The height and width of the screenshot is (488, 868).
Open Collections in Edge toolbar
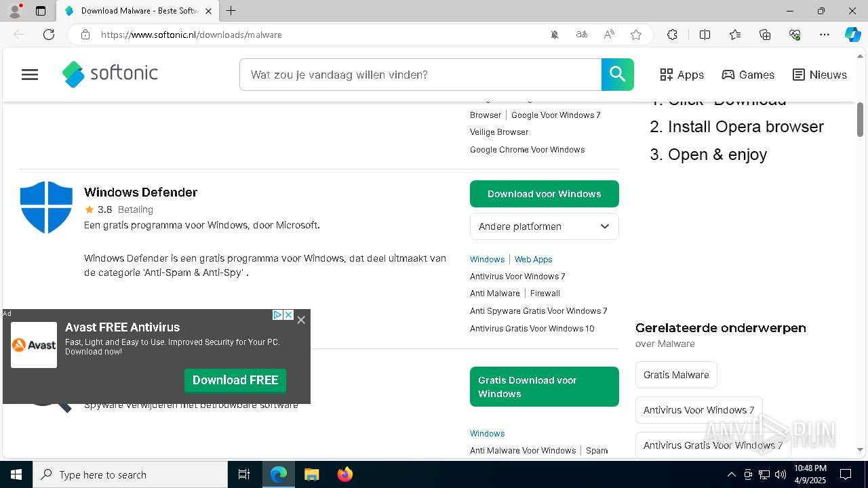click(x=765, y=35)
